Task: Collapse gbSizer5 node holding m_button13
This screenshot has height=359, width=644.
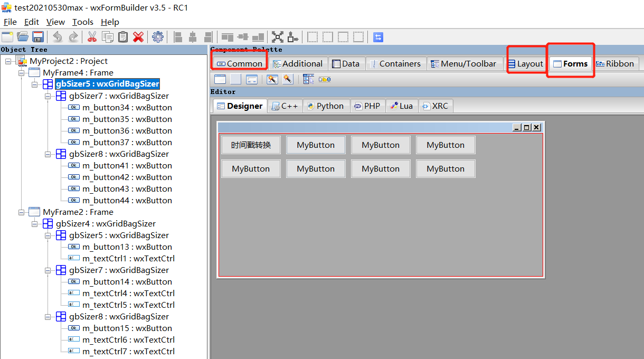Action: [48, 235]
